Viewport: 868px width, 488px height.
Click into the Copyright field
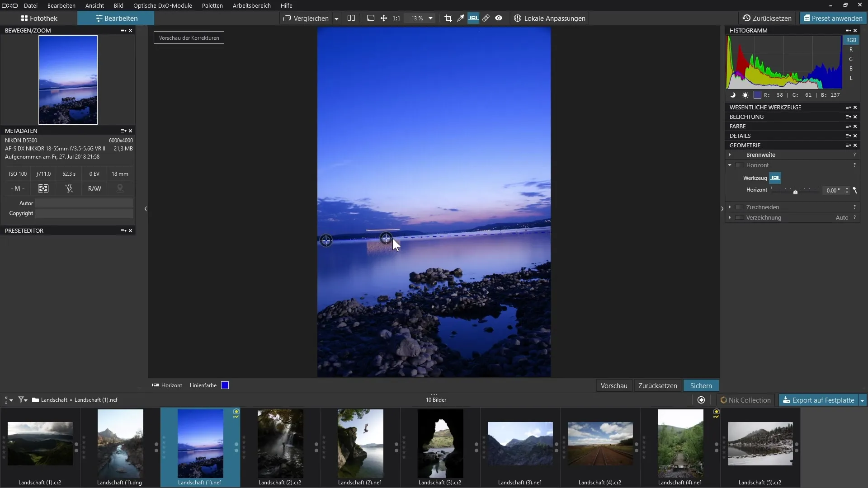click(84, 214)
